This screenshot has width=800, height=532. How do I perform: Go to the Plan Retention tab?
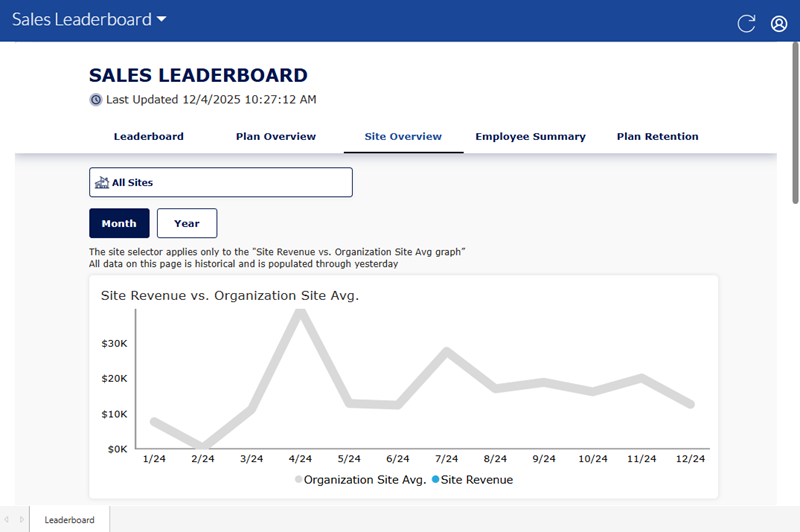click(x=657, y=137)
